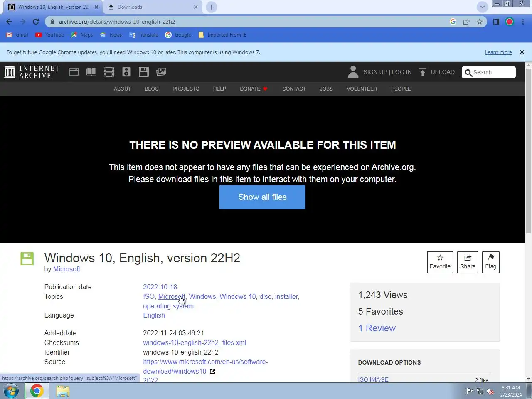
Task: Open the HELP menu item
Action: 219,89
